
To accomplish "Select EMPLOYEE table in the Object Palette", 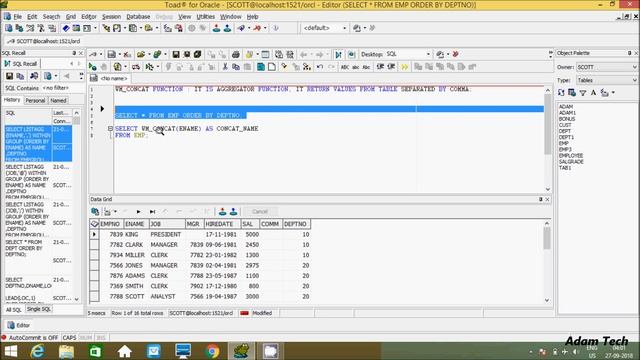I will tap(571, 156).
